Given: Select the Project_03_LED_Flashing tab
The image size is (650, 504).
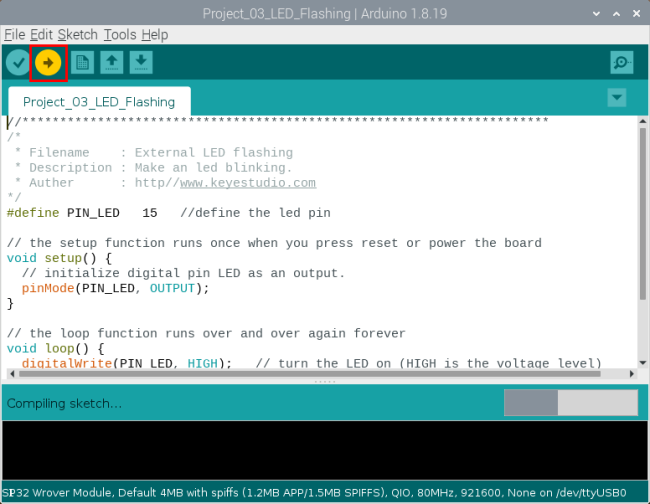Looking at the screenshot, I should pyautogui.click(x=99, y=102).
